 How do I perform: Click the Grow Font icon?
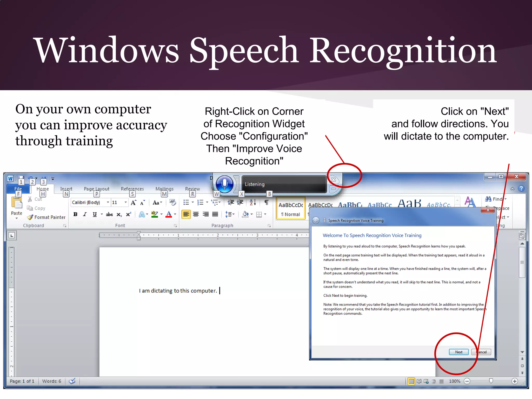pos(134,203)
